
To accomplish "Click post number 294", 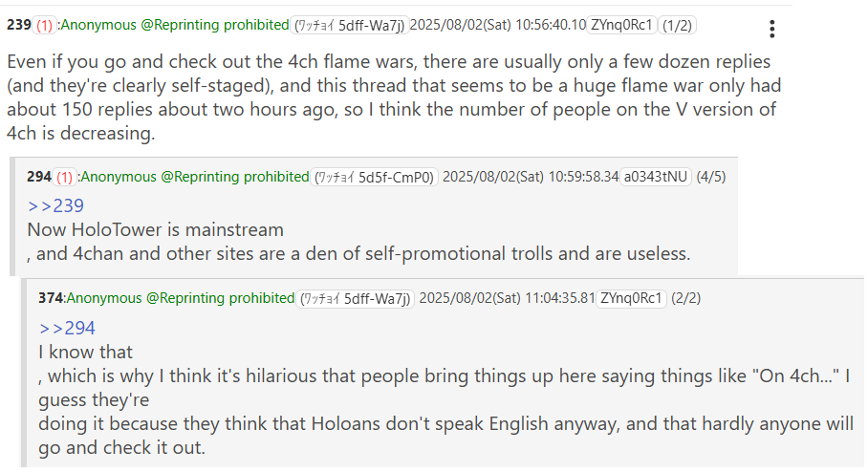I will pos(39,177).
